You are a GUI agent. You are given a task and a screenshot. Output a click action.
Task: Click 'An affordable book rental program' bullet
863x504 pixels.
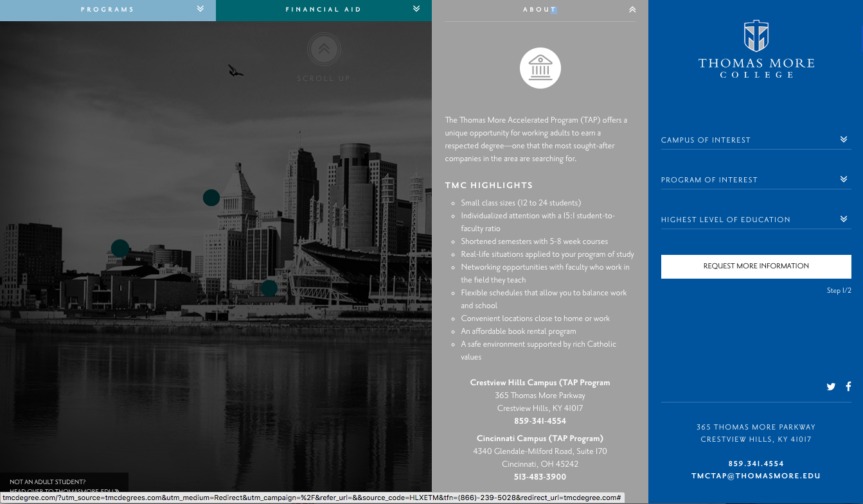pyautogui.click(x=519, y=331)
